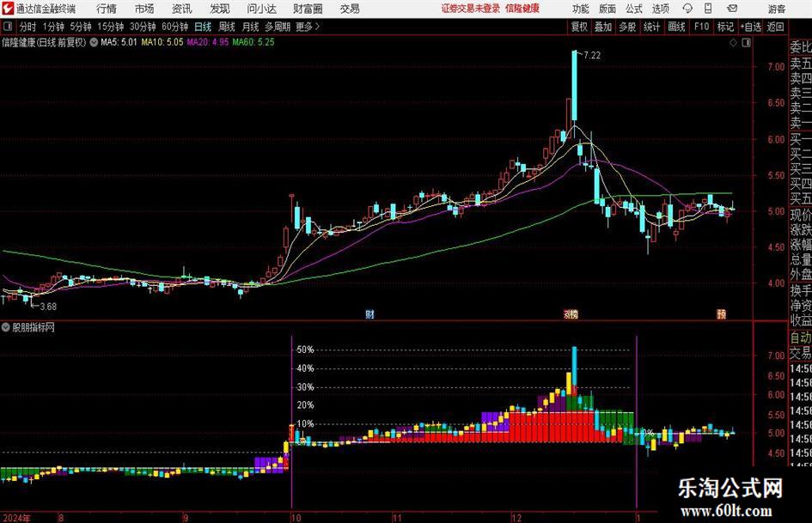
Task: Click the 信隆健康 stock name link
Action: (522, 9)
